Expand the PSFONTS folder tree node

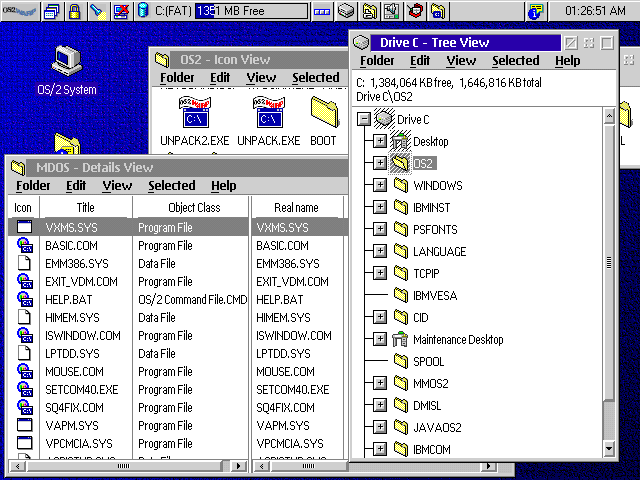click(380, 229)
